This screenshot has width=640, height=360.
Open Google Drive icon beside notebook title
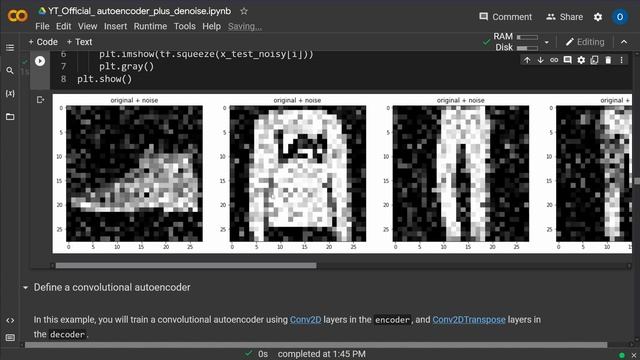42,11
